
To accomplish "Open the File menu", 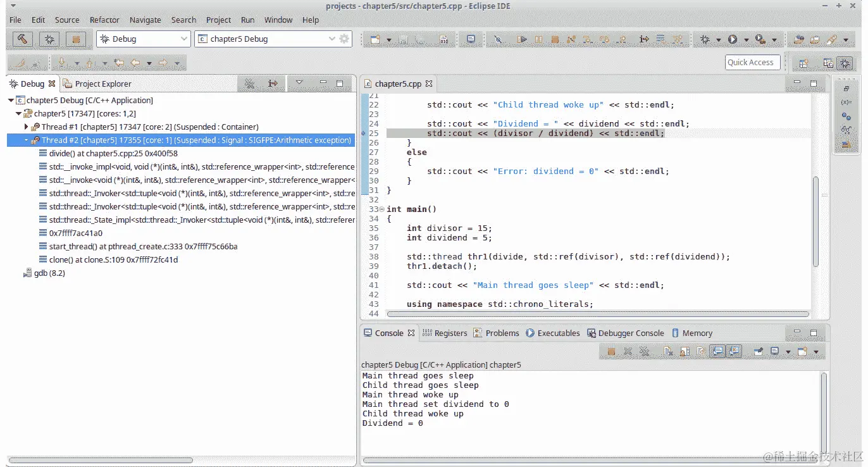I will coord(15,20).
